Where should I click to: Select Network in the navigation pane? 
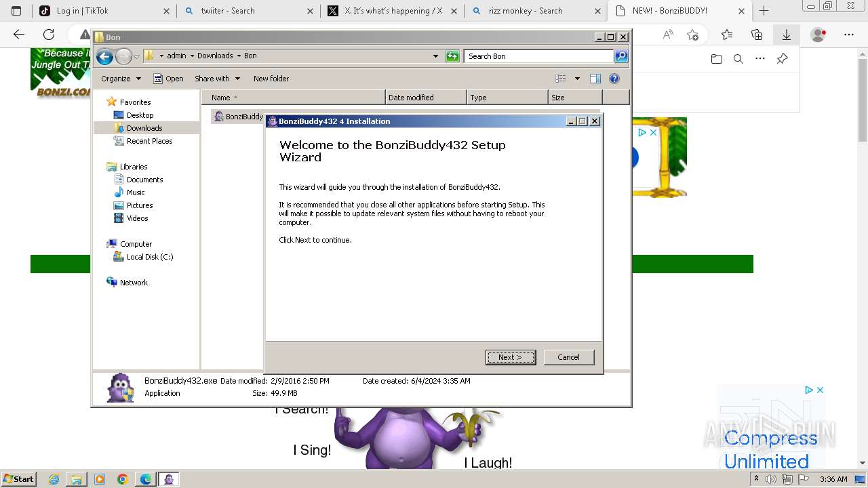134,283
